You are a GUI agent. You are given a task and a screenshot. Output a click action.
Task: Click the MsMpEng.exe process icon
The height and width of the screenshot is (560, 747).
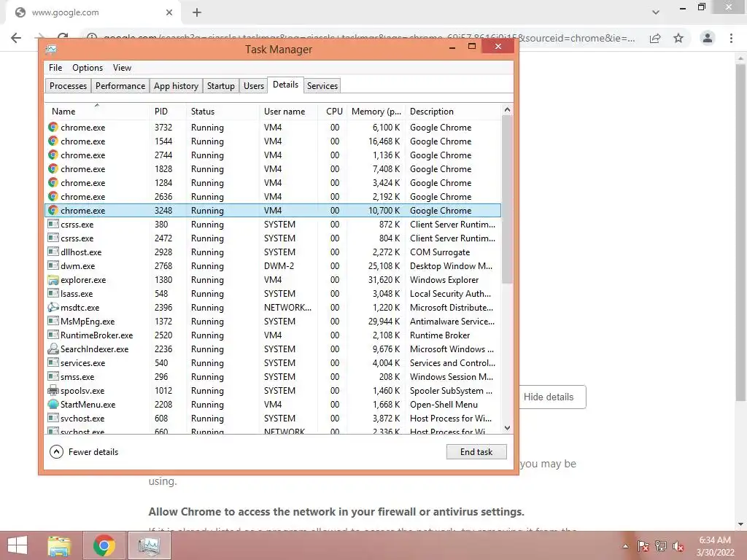53,321
